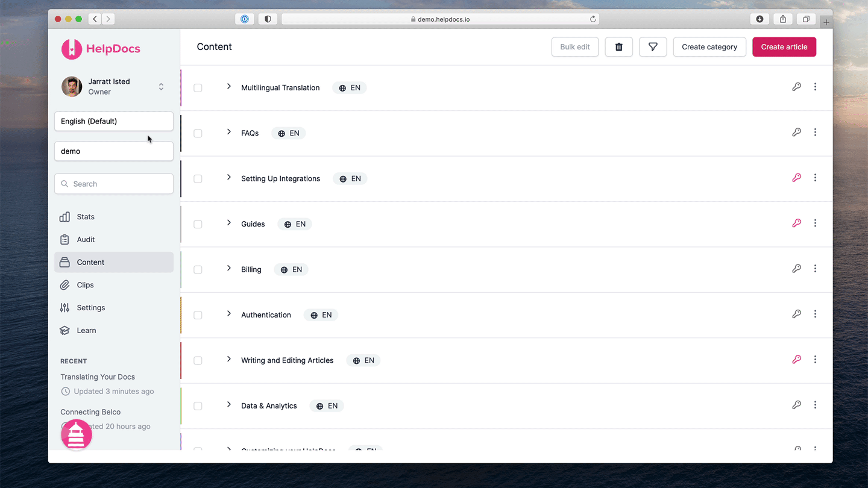Viewport: 868px width, 488px height.
Task: Open three-dot menu for FAQs
Action: pos(815,132)
